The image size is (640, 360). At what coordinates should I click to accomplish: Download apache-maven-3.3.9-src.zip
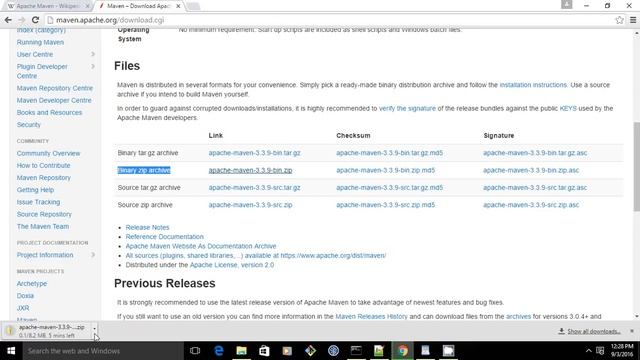click(250, 205)
